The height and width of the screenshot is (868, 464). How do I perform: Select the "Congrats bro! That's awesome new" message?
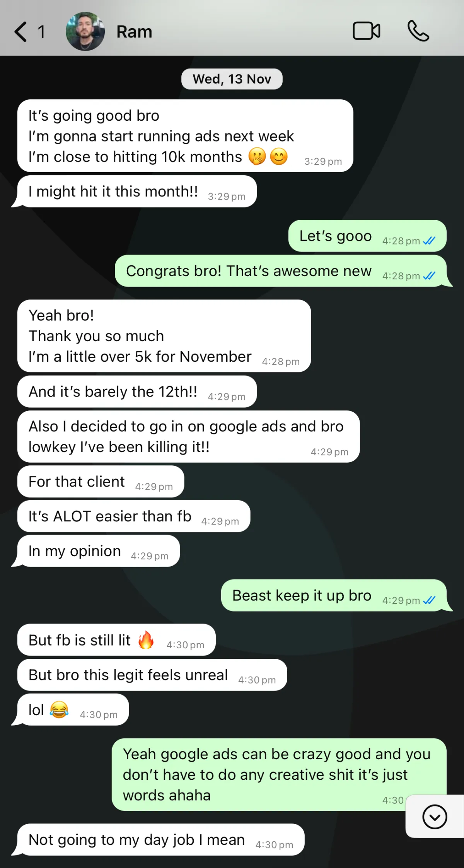pyautogui.click(x=281, y=271)
